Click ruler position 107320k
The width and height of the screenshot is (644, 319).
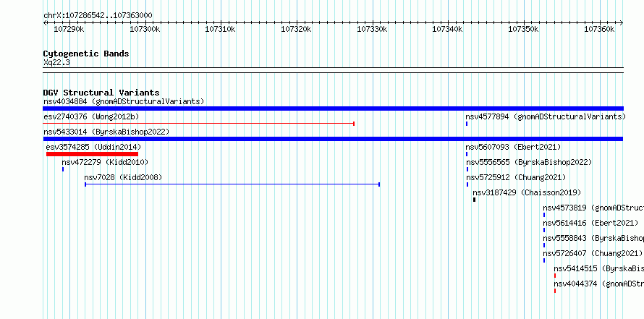[x=296, y=29]
